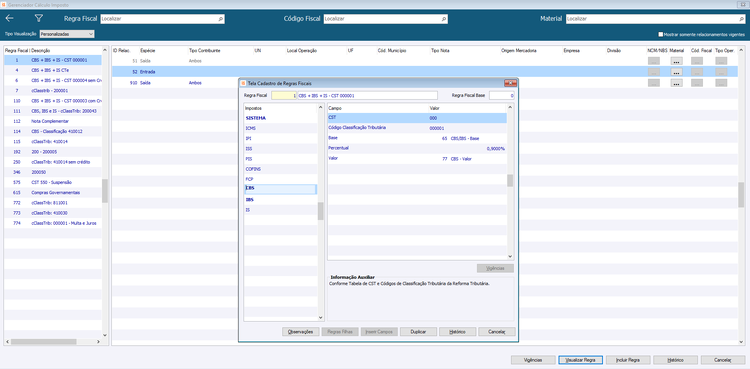Click Incluir Regra button at bottom
750x369 pixels.
tap(628, 360)
